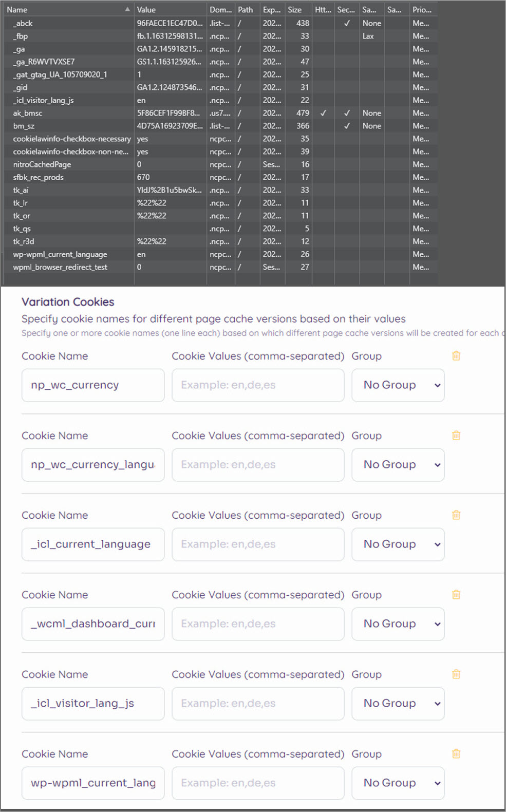Viewport: 506px width, 812px height.
Task: Select the tk_r3d cookie row
Action: 221,241
